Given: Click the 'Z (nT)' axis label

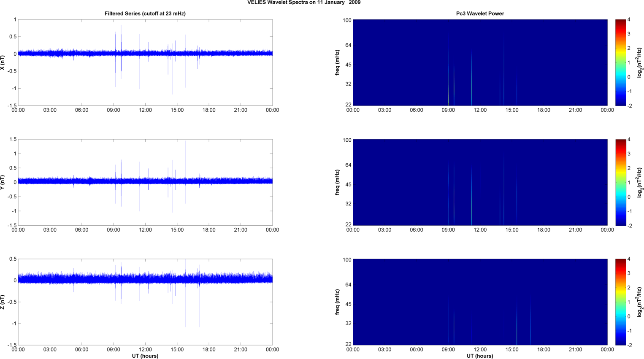Looking at the screenshot, I should (x=3, y=302).
